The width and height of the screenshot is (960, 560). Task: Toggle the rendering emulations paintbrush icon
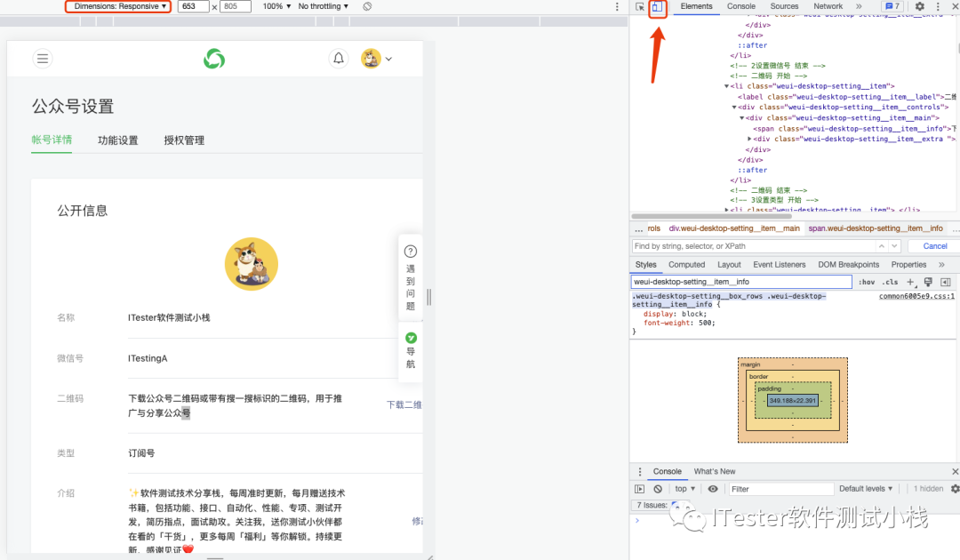(928, 282)
